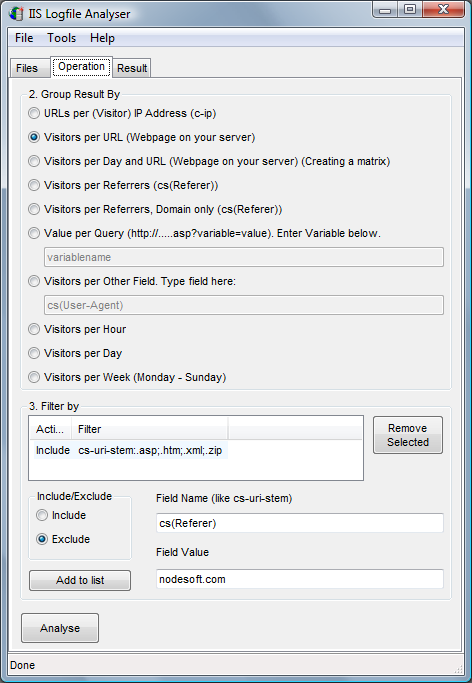Click the IIS Logfile Analyser title bar icon
The height and width of the screenshot is (683, 472).
(x=16, y=14)
